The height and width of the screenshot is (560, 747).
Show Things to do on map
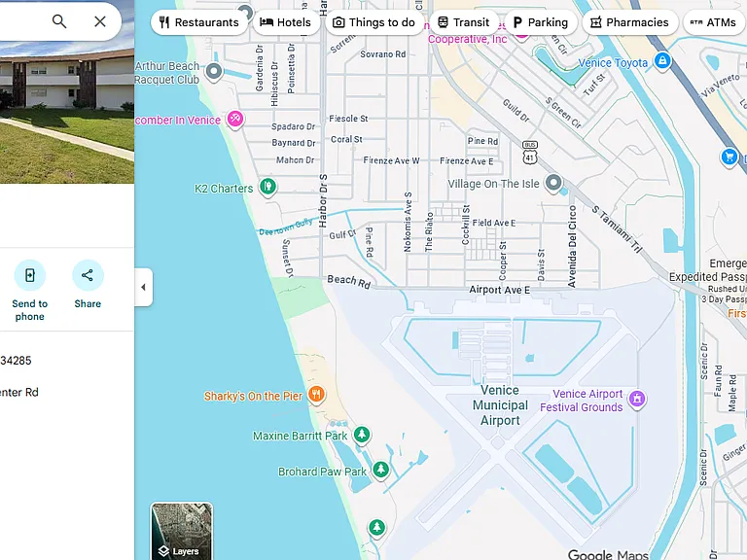point(373,22)
